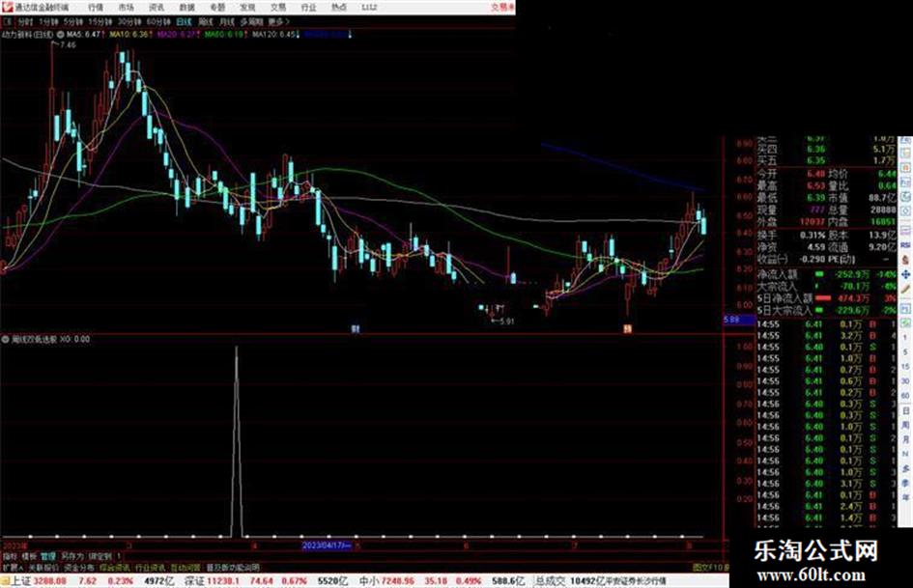Click the orange marker below the July candles

(628, 328)
